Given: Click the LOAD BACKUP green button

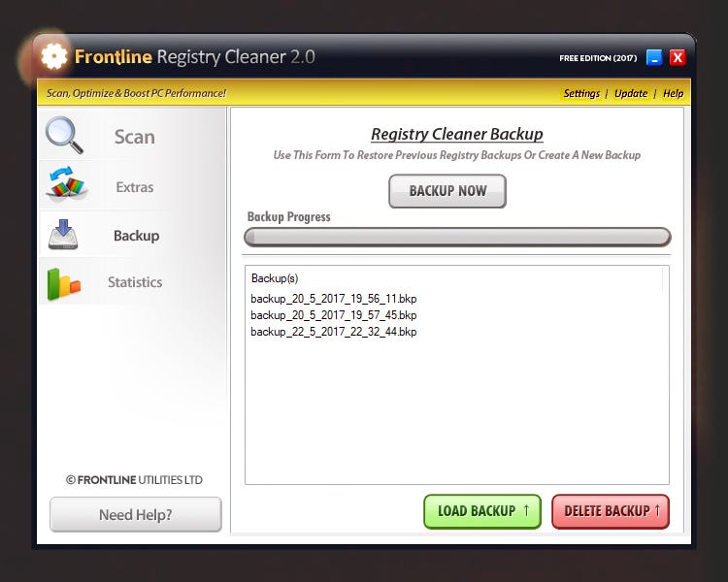Looking at the screenshot, I should (x=482, y=511).
